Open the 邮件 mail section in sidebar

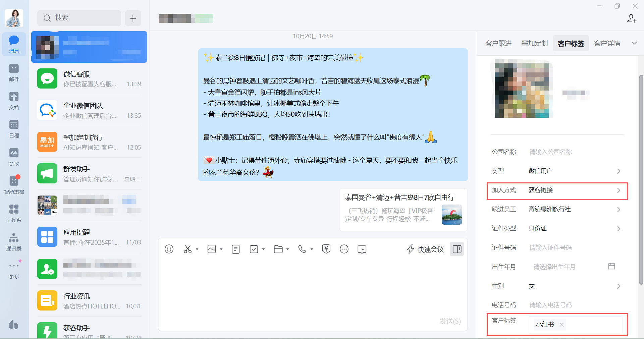pos(14,73)
